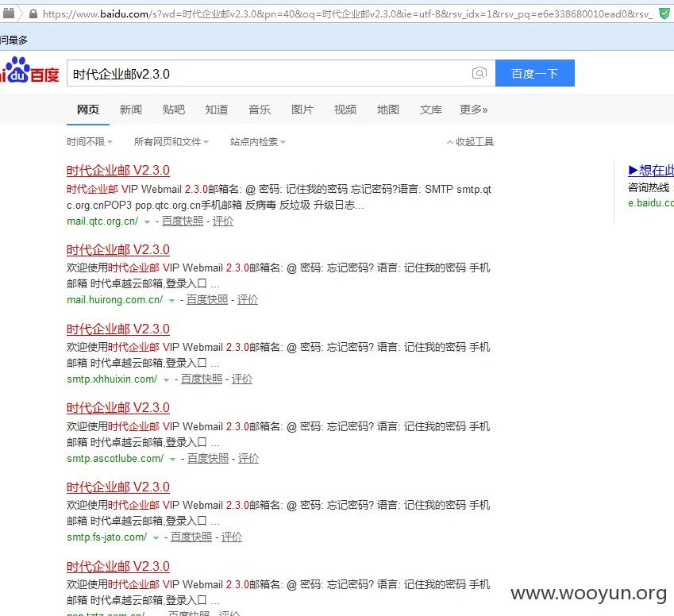Switch to the 视频 tab

345,110
